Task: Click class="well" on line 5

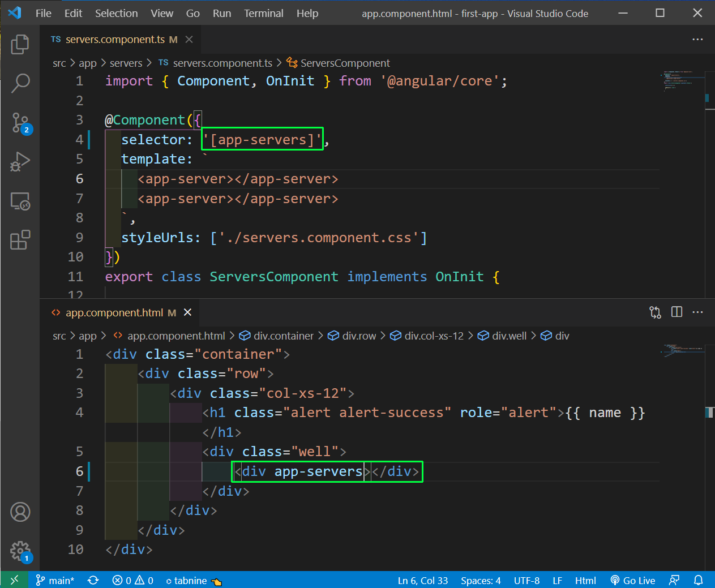Action: coord(290,452)
